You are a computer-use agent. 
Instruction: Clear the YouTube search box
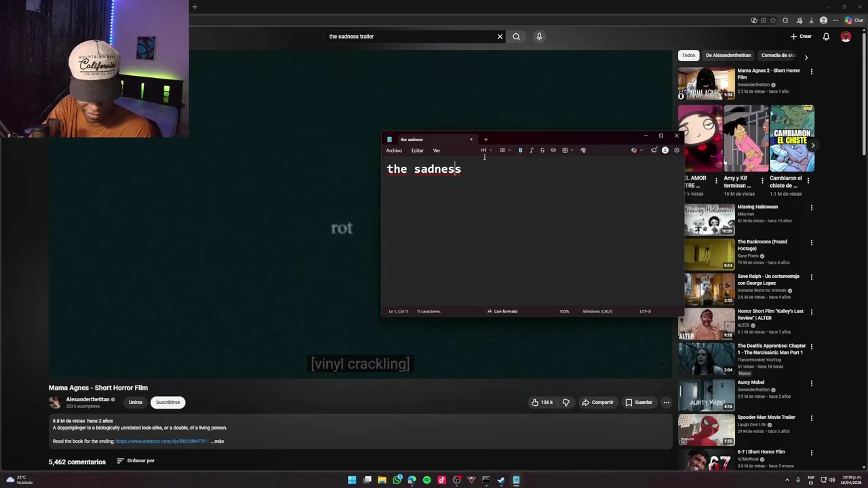500,37
